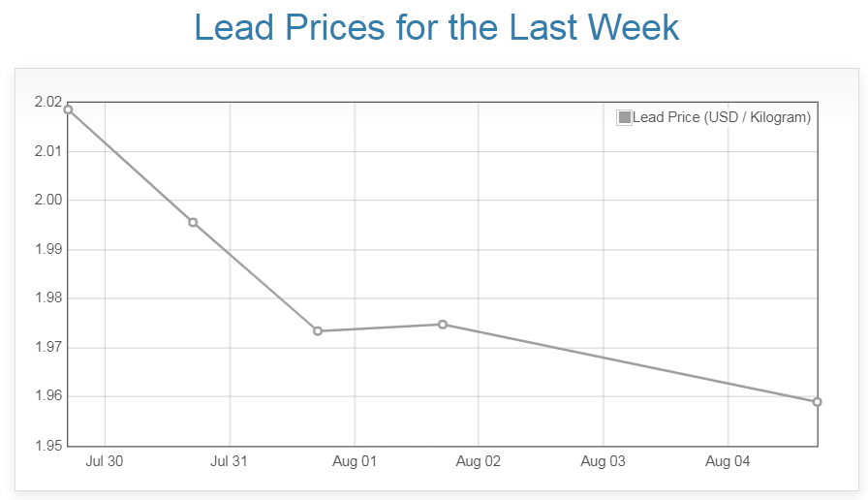Select the last data point at the line's end

click(818, 402)
